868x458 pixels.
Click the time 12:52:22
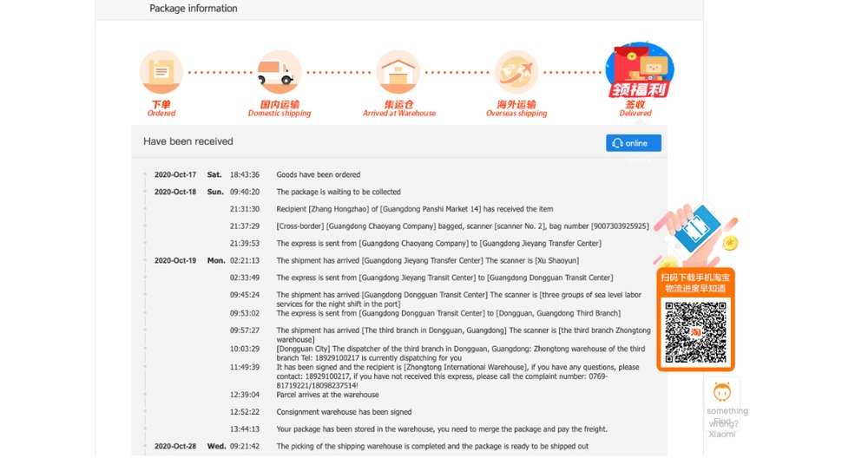(245, 412)
